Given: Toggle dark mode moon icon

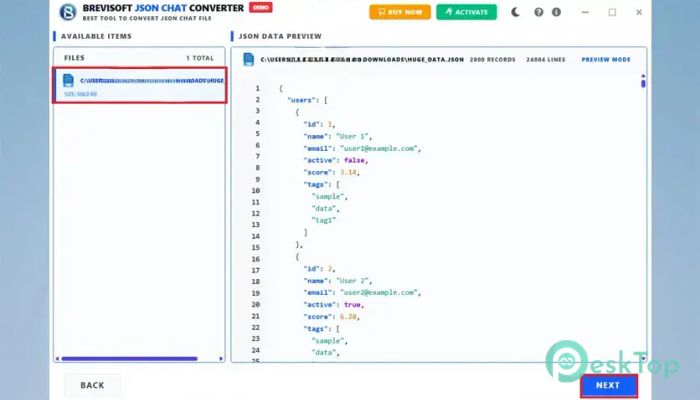Looking at the screenshot, I should tap(515, 12).
